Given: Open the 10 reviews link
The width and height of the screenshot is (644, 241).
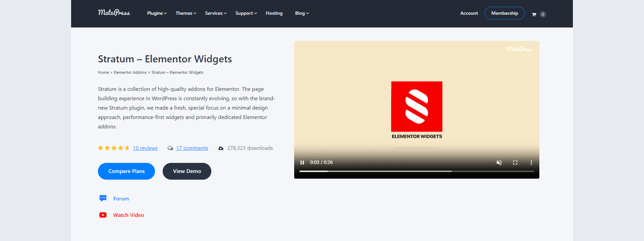Looking at the screenshot, I should [145, 148].
